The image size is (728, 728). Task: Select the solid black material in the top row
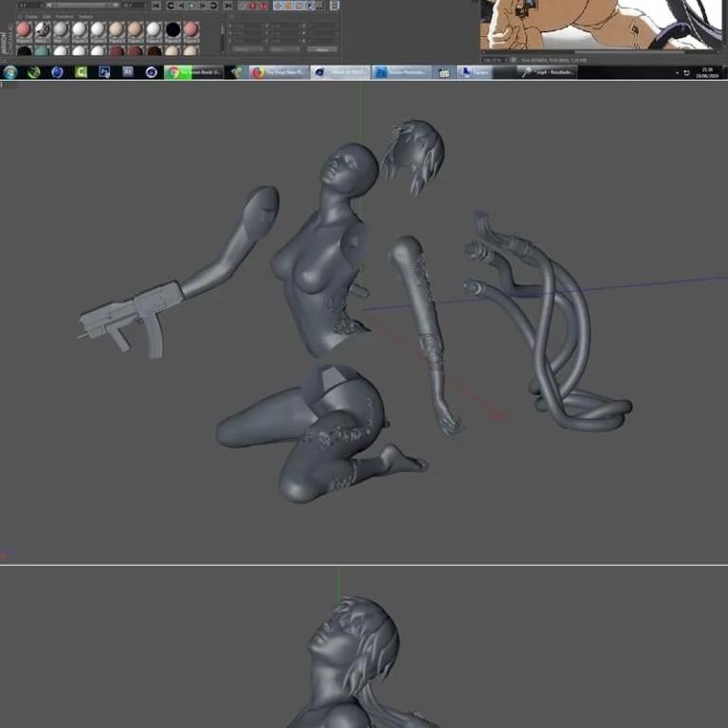pos(173,29)
